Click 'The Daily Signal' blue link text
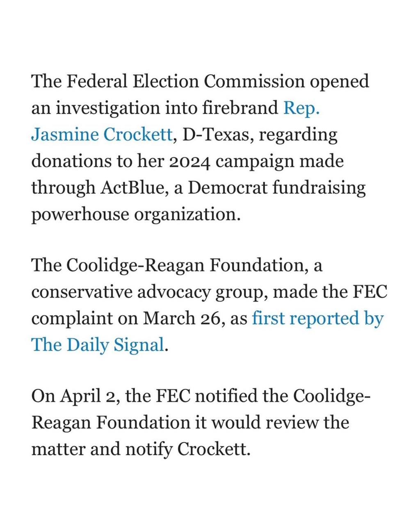The height and width of the screenshot is (525, 420). click(98, 345)
